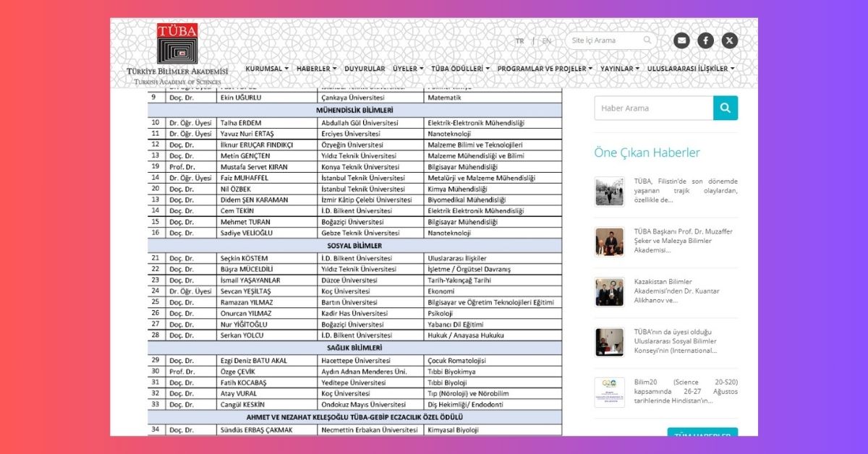Open TÜBA's Facebook page icon

point(705,40)
